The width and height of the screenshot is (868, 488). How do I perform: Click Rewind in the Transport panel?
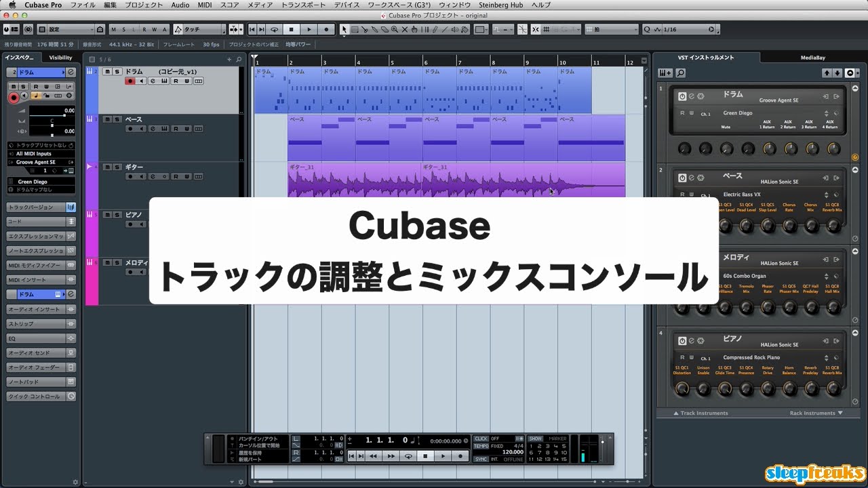[374, 455]
